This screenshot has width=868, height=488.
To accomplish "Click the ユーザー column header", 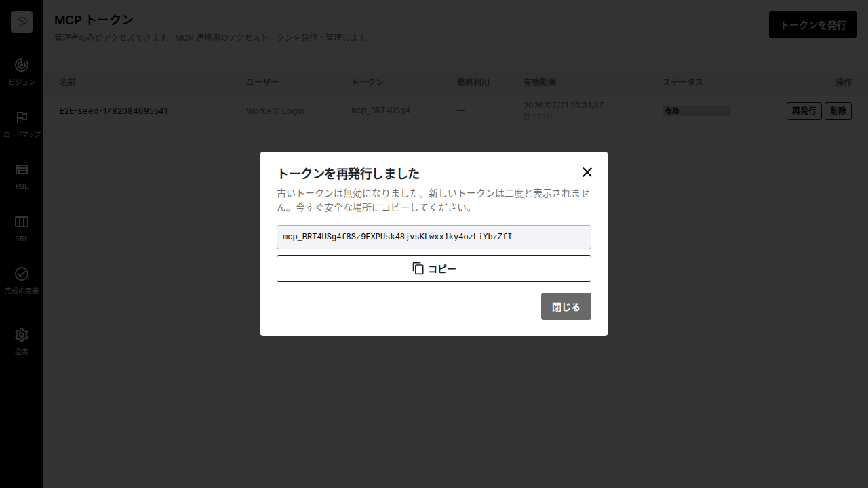I will (x=262, y=82).
